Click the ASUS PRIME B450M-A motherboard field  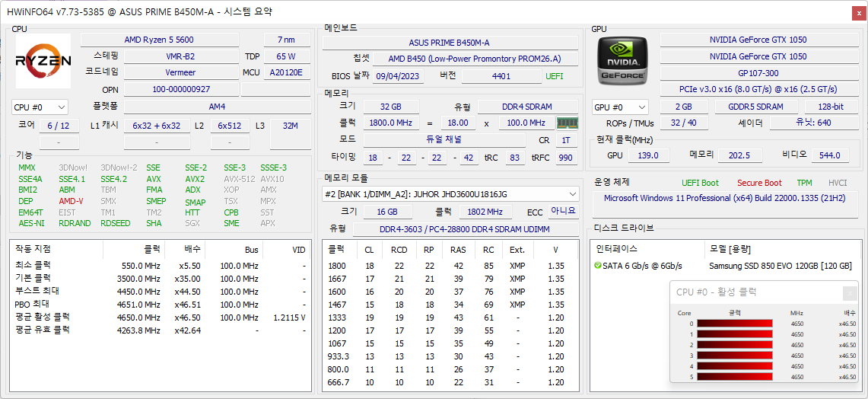click(x=450, y=43)
